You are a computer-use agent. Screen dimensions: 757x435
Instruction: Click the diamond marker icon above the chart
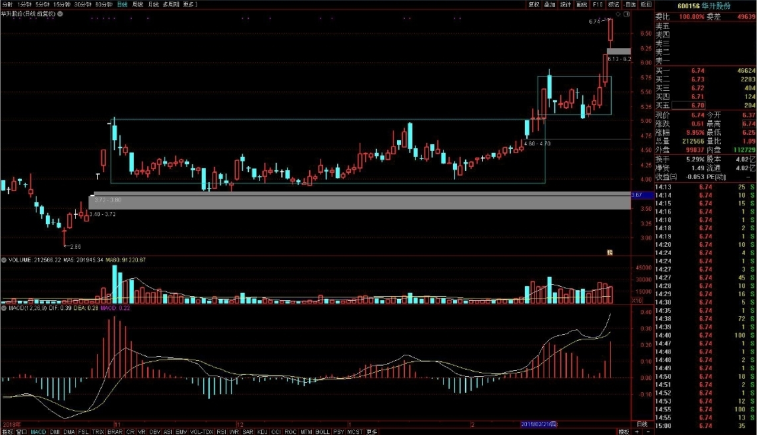click(619, 14)
